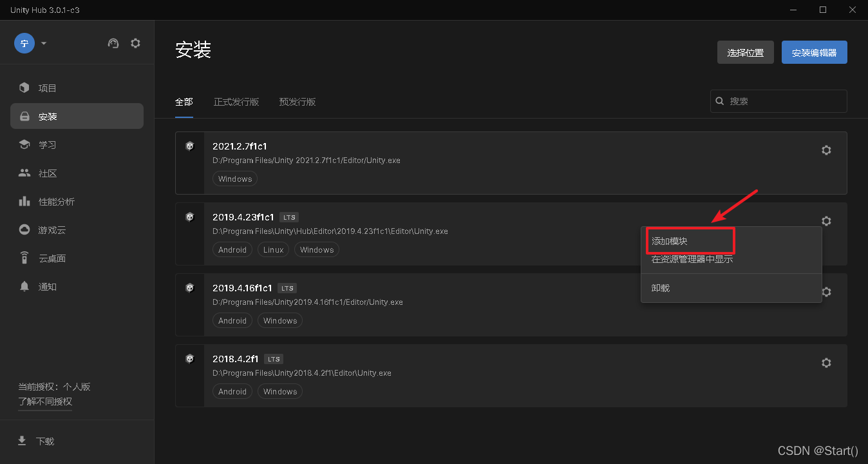Viewport: 868px width, 464px height.
Task: Click the 游戏云 cloud icon
Action: point(24,229)
